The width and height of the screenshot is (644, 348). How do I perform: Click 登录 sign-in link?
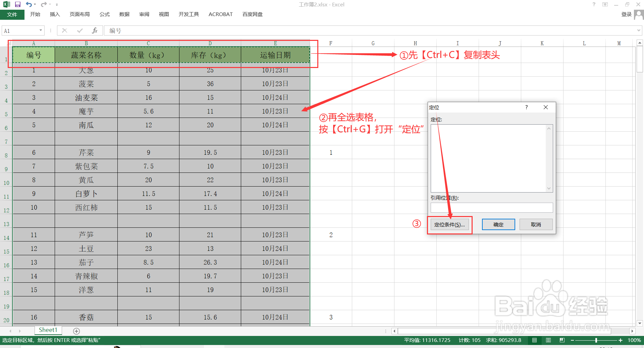(x=626, y=14)
